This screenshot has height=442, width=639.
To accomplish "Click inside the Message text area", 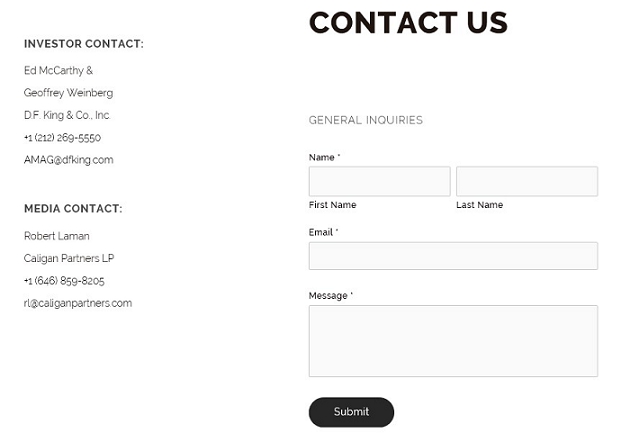I will [x=453, y=341].
